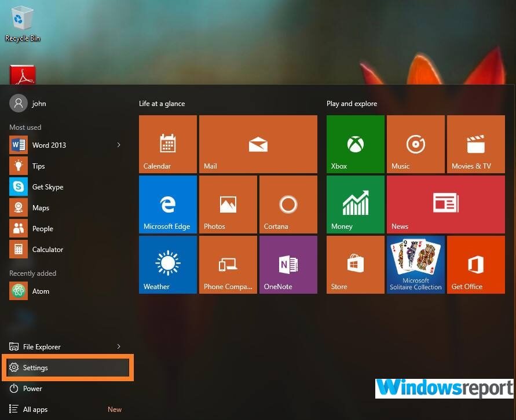The height and width of the screenshot is (420, 516).
Task: Click the john account name
Action: pyautogui.click(x=39, y=103)
